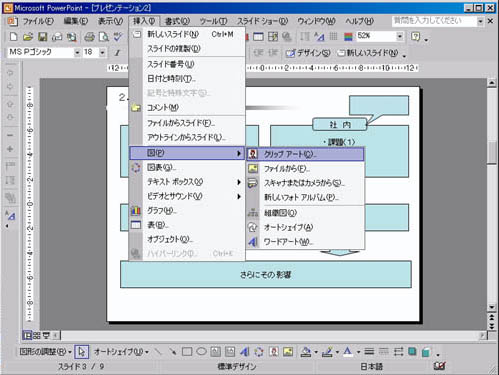The height and width of the screenshot is (375, 499).
Task: Switch to Slide Sorter view button
Action: point(37,335)
